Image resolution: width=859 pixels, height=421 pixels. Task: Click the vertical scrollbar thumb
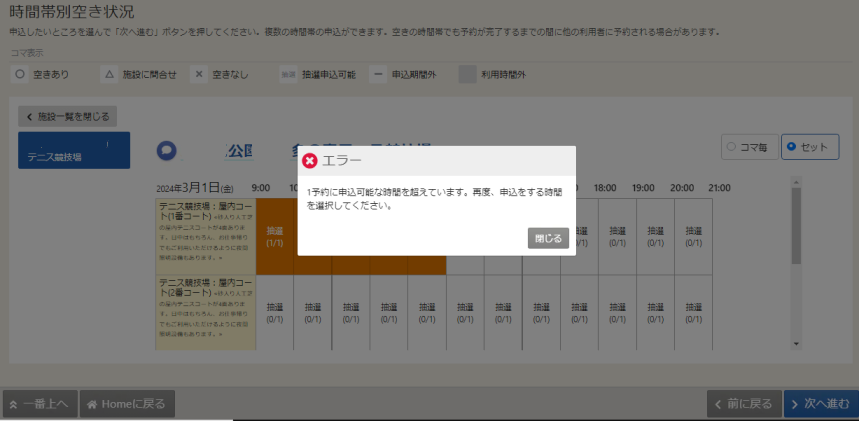pos(797,225)
